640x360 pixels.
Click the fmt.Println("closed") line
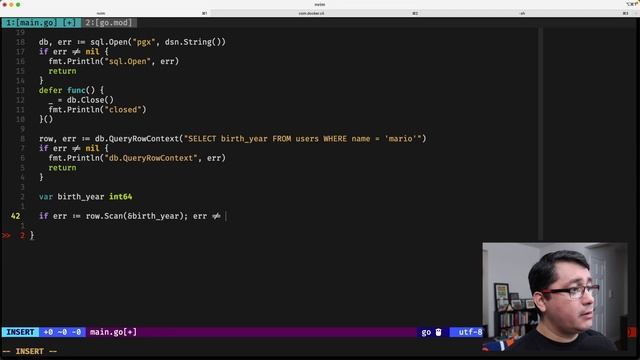point(97,110)
